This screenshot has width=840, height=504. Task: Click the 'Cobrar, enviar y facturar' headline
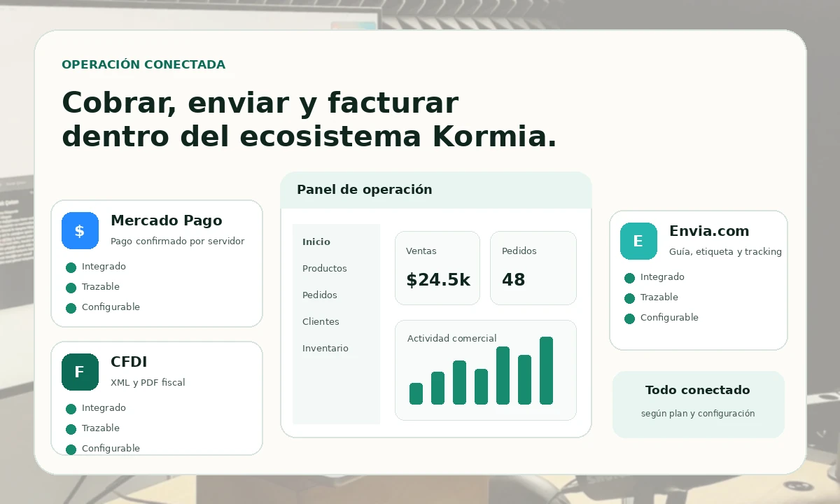click(260, 104)
